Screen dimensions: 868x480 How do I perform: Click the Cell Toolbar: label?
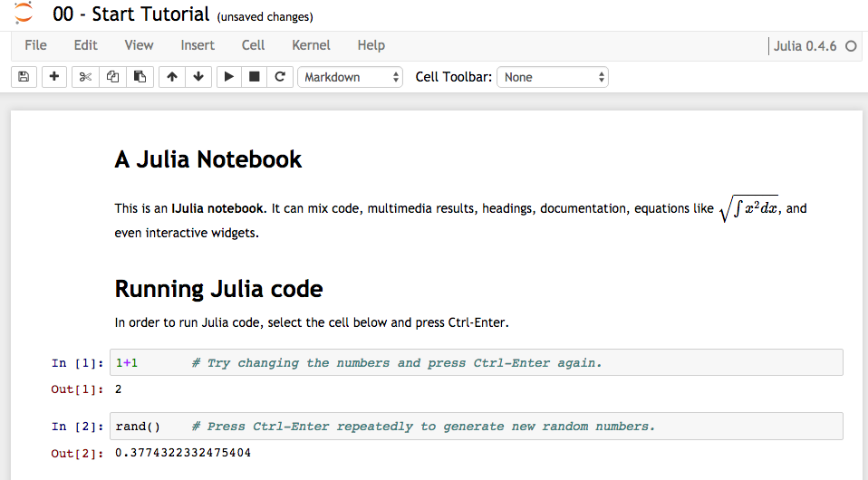click(453, 77)
